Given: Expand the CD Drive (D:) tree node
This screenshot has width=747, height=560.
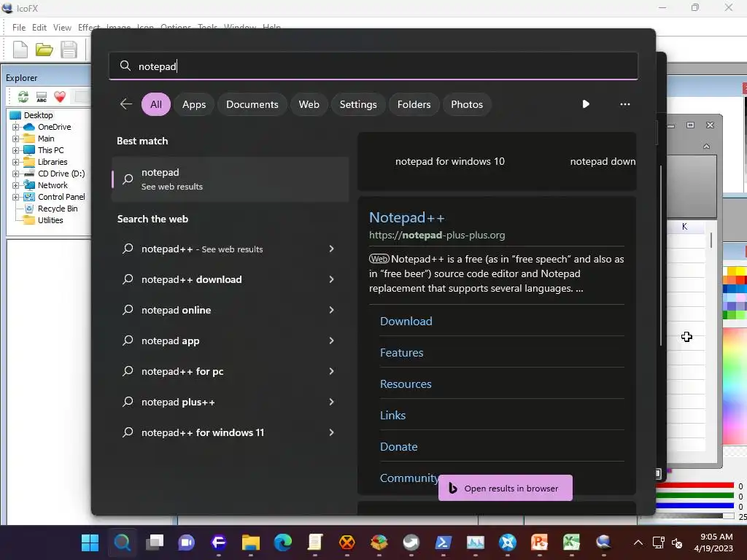Looking at the screenshot, I should pyautogui.click(x=16, y=174).
